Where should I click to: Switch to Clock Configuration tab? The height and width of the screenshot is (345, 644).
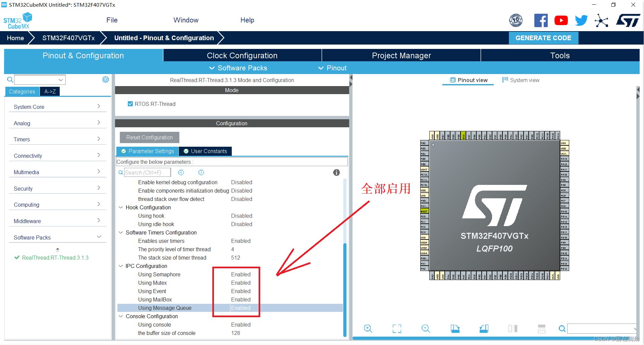point(242,56)
